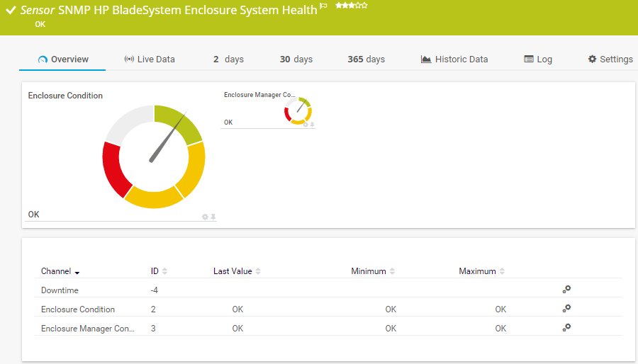Click the sensor OK checkmark status icon
The width and height of the screenshot is (638, 364).
click(x=11, y=11)
